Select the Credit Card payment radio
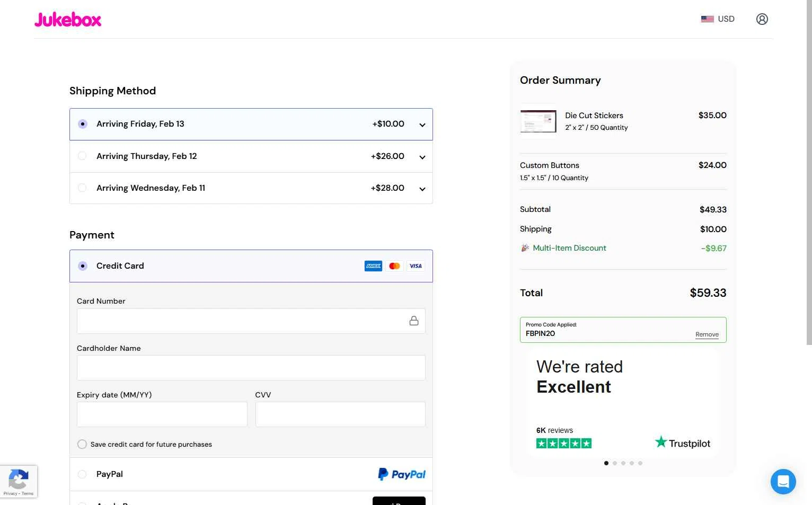 point(83,266)
